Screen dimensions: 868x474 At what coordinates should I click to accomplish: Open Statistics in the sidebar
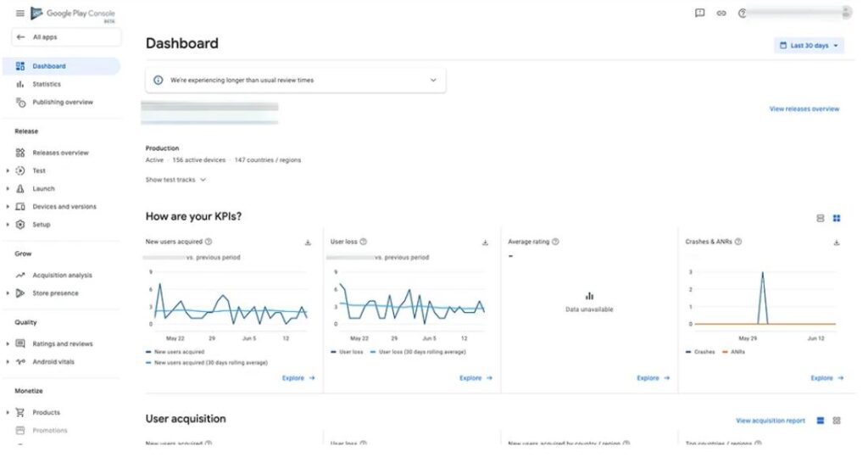[47, 84]
